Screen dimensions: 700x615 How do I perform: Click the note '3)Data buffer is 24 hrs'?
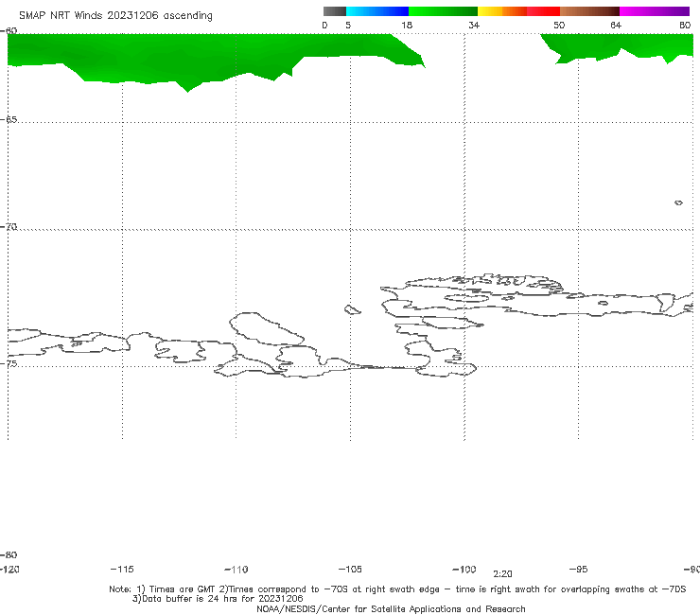218,599
